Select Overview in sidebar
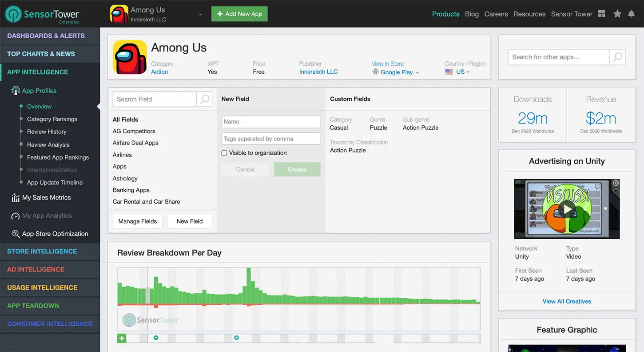 39,106
